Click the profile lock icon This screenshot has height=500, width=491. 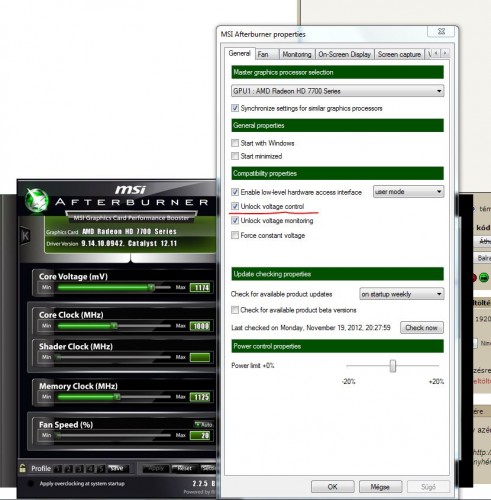tap(22, 468)
